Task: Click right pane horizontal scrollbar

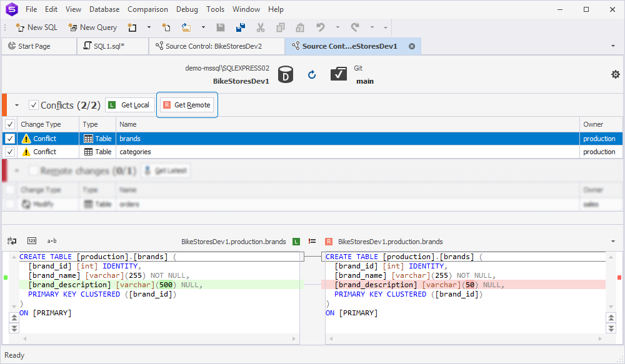Action: (465, 339)
